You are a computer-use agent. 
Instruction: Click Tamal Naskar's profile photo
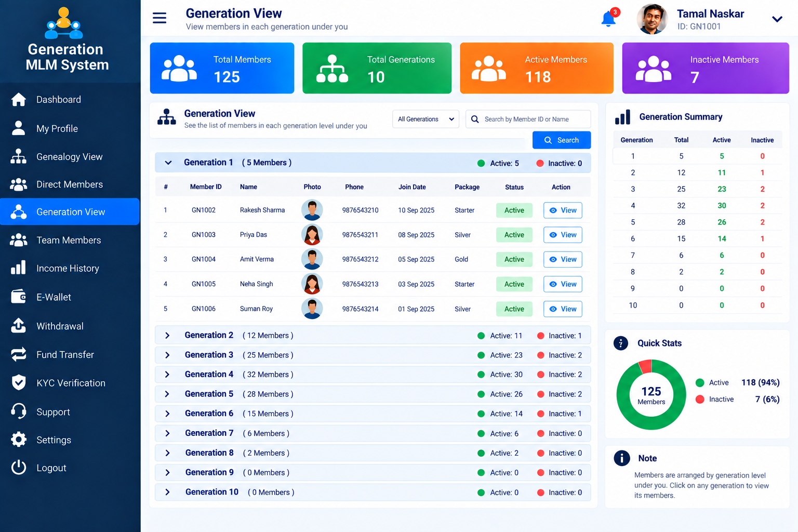(652, 19)
